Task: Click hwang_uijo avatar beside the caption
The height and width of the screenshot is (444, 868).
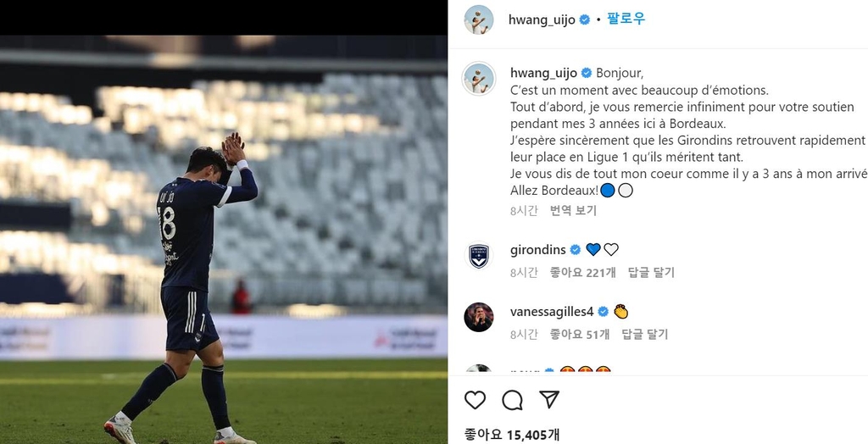Action: [478, 79]
